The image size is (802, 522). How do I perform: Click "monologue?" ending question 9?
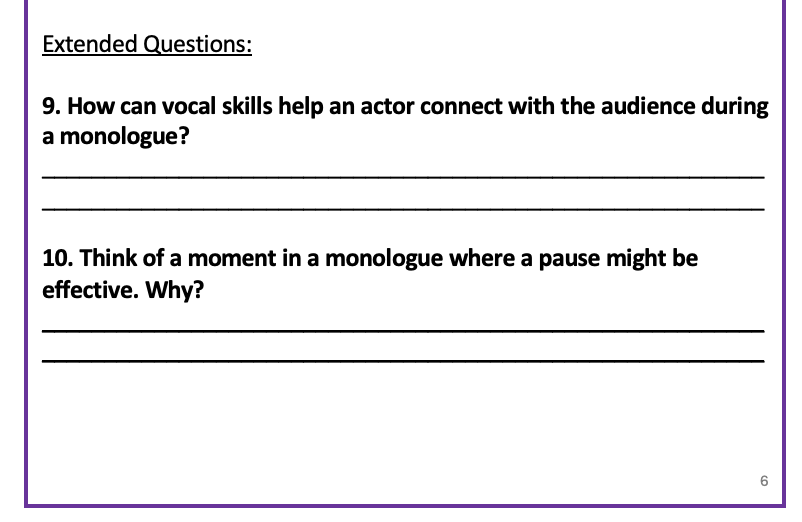(124, 137)
